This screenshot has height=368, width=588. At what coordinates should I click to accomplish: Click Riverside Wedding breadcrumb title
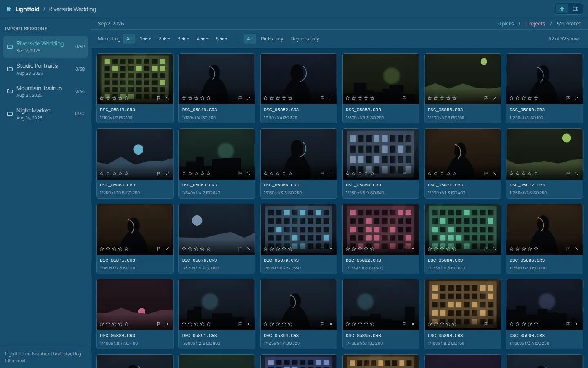tap(72, 9)
